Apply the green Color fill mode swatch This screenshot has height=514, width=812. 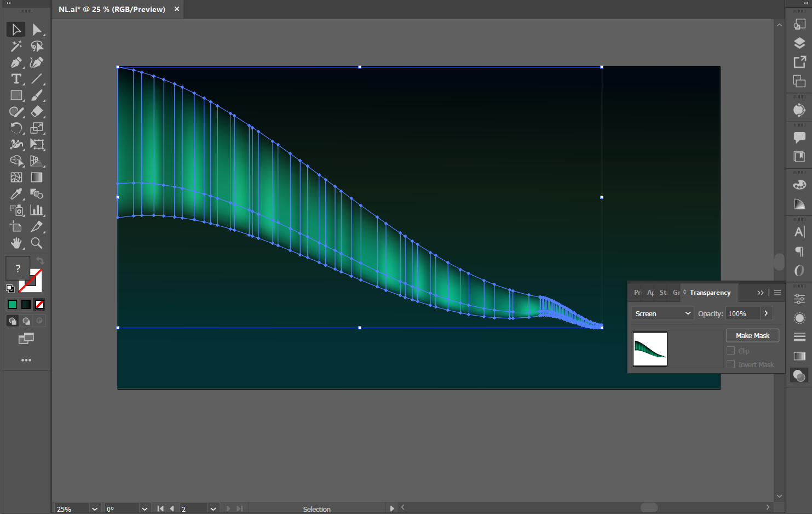click(x=12, y=305)
